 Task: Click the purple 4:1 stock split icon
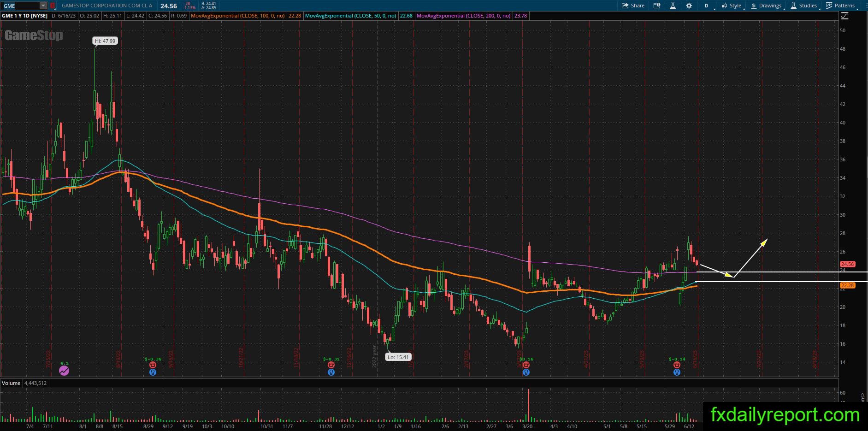point(64,370)
